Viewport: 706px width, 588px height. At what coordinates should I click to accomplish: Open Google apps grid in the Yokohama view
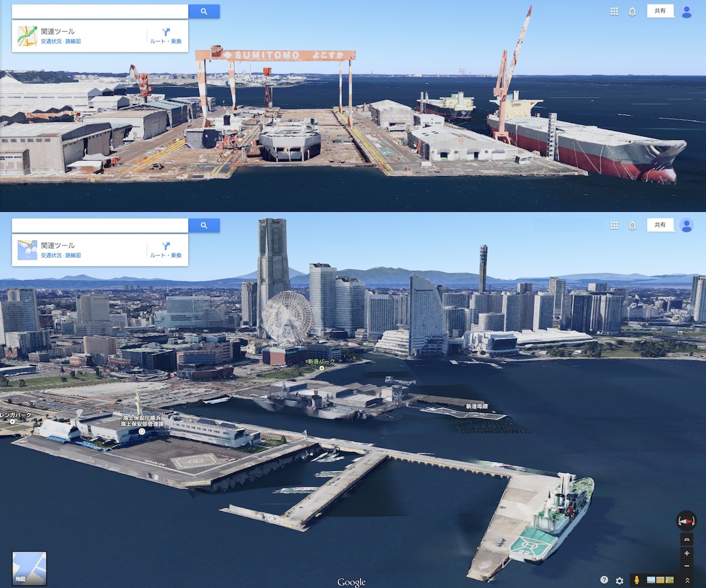614,225
